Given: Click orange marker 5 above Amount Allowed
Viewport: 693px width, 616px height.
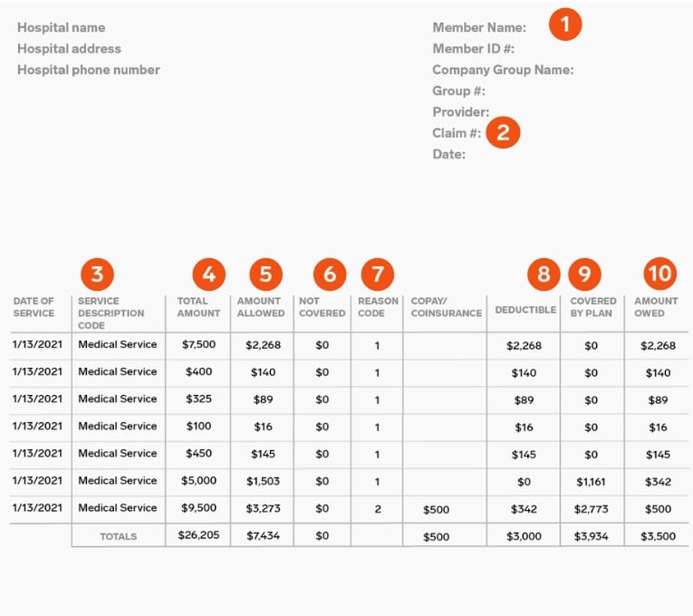Looking at the screenshot, I should (265, 274).
